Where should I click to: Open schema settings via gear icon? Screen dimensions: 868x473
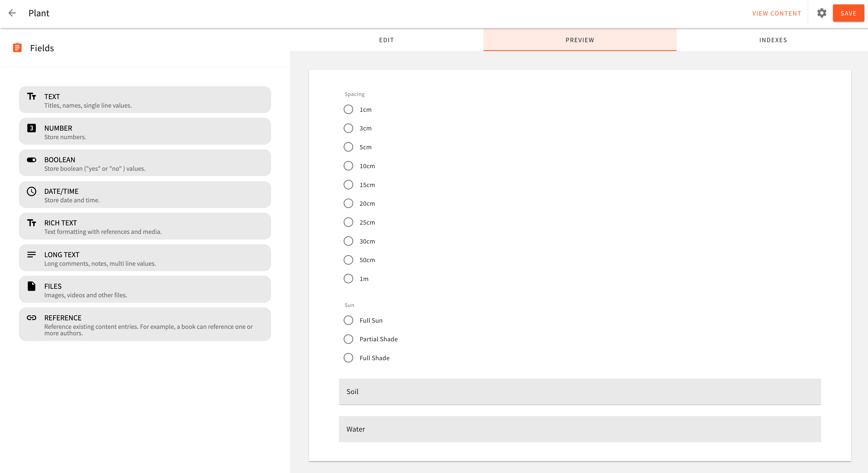tap(821, 13)
